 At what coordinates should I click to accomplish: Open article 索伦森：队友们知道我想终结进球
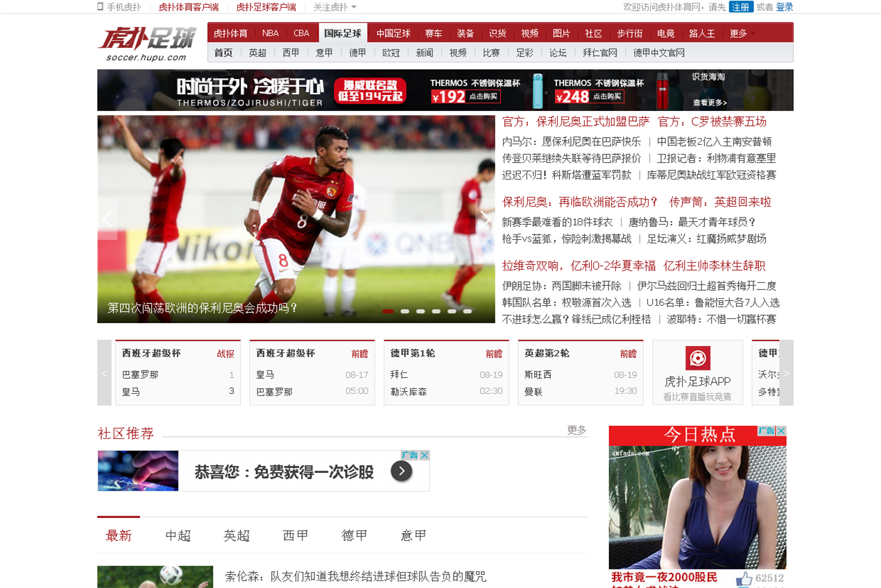click(x=356, y=577)
